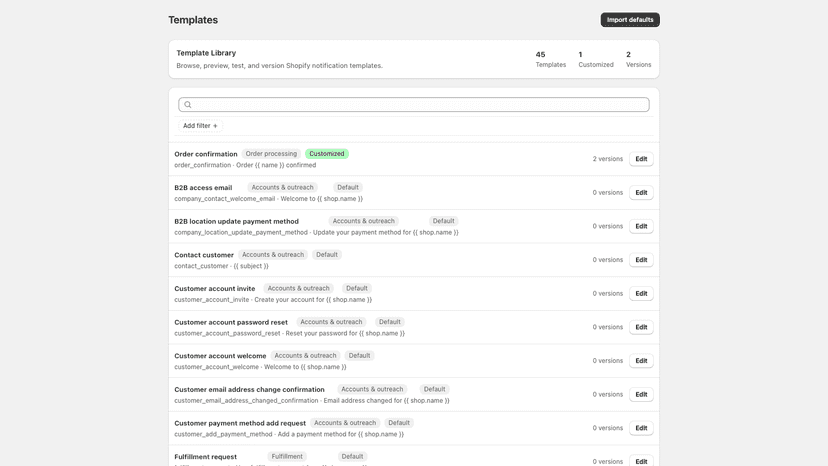Image resolution: width=828 pixels, height=466 pixels.
Task: Edit the Contact customer template
Action: [641, 260]
